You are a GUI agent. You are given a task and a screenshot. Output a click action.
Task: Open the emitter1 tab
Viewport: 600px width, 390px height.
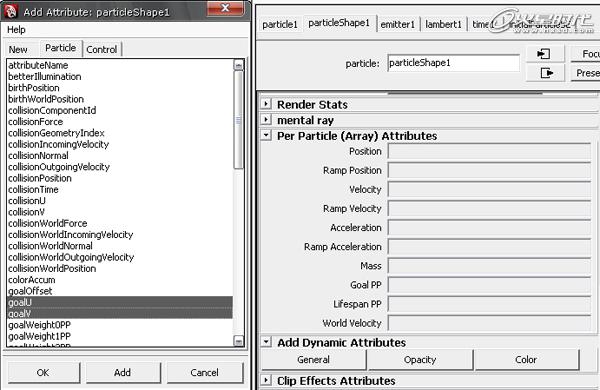click(x=398, y=24)
